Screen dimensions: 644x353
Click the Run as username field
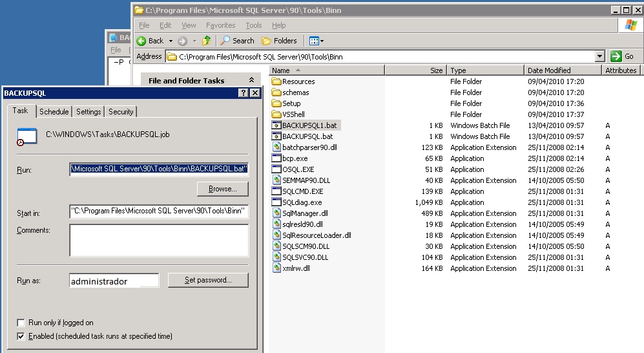(x=114, y=281)
